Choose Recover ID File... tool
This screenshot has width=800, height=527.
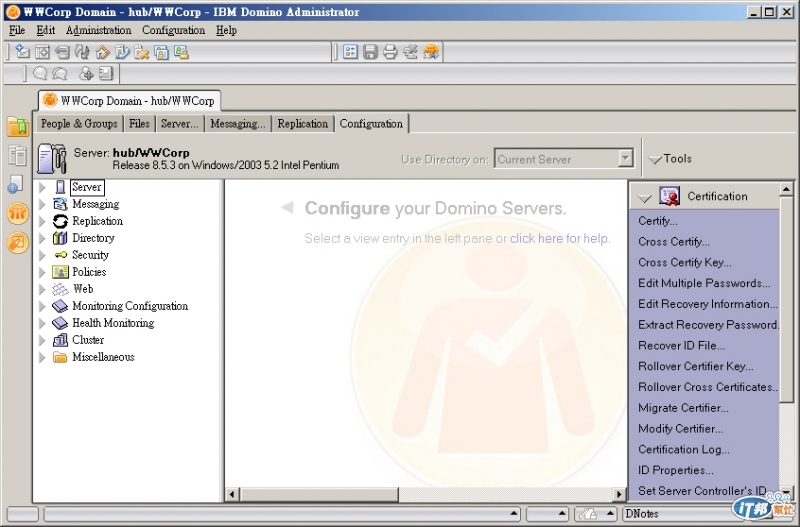681,345
